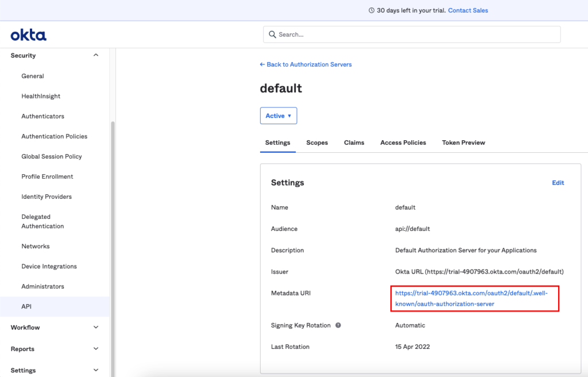Switch to the Scopes tab
This screenshot has height=377, width=588.
317,143
